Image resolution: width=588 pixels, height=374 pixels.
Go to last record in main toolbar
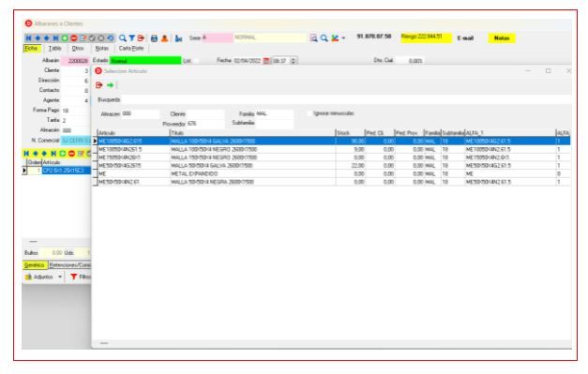coord(55,38)
